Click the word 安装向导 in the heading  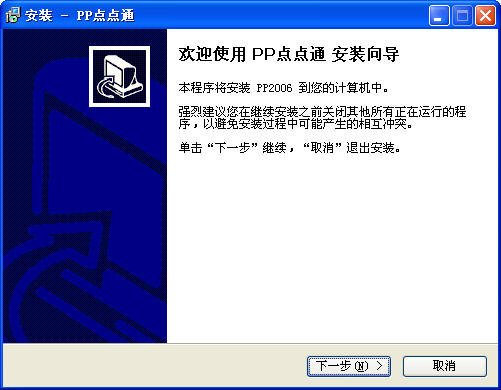pyautogui.click(x=365, y=54)
